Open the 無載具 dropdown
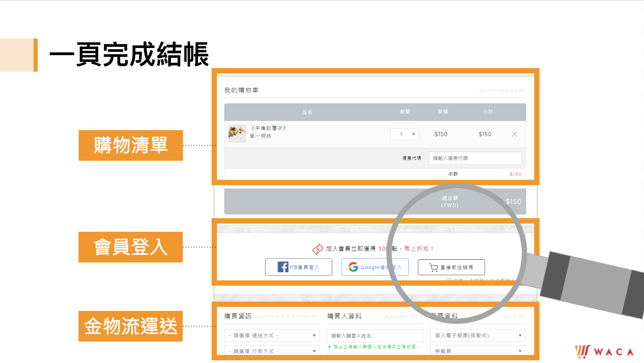 478,351
